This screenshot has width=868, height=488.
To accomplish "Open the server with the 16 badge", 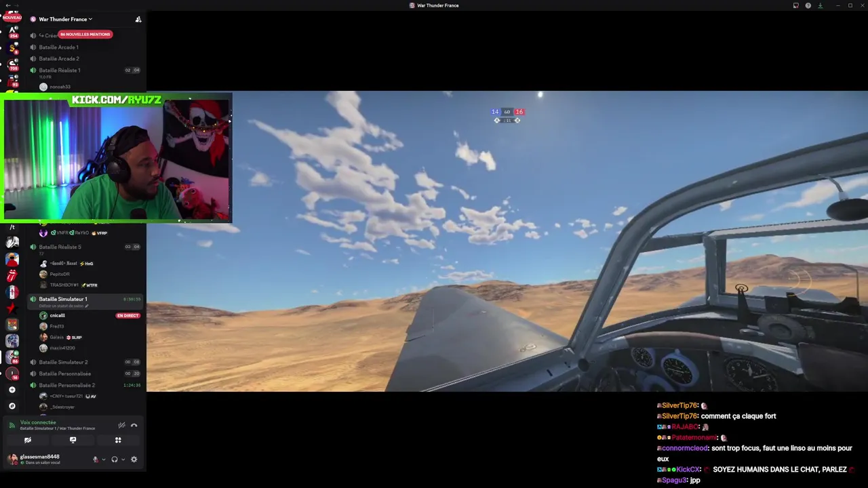I will [x=12, y=373].
